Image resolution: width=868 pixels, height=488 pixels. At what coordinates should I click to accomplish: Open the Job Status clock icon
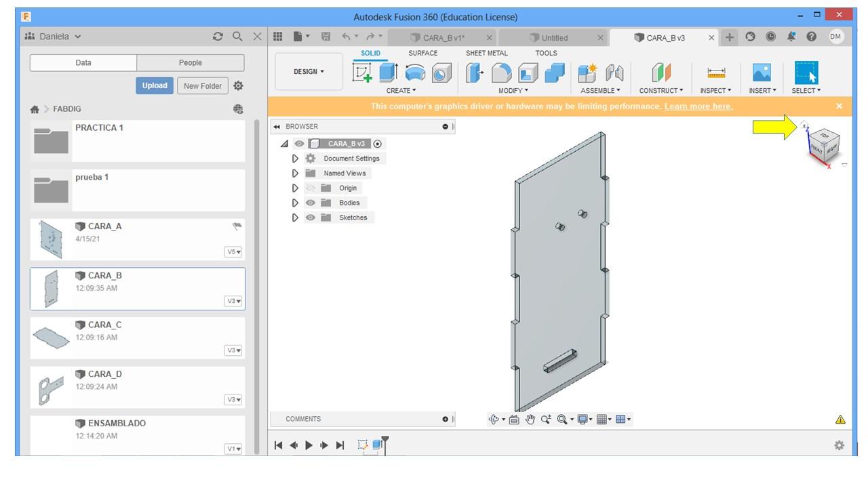click(772, 37)
